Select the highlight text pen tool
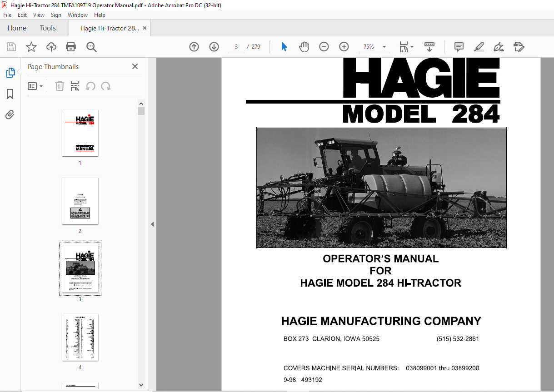 tap(479, 47)
